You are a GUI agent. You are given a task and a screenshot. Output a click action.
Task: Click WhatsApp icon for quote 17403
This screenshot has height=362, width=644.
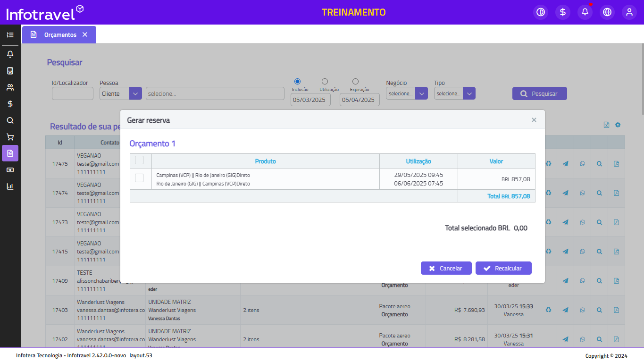click(x=582, y=310)
